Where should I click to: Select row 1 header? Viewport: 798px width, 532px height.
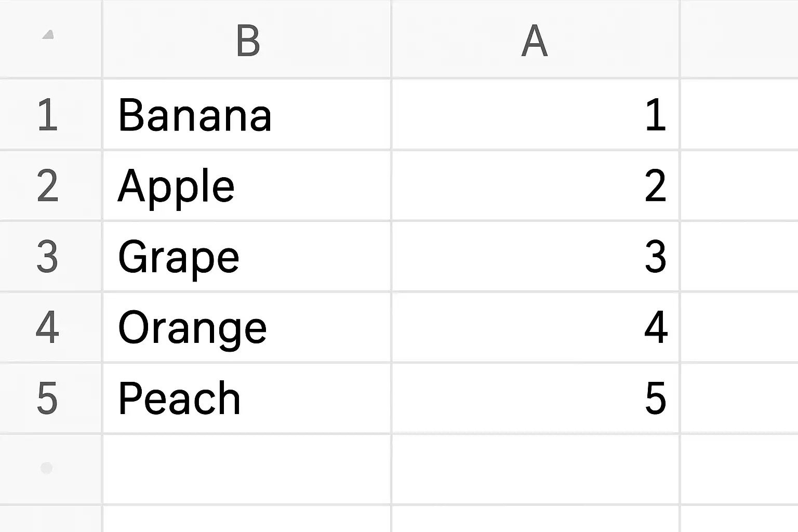48,115
